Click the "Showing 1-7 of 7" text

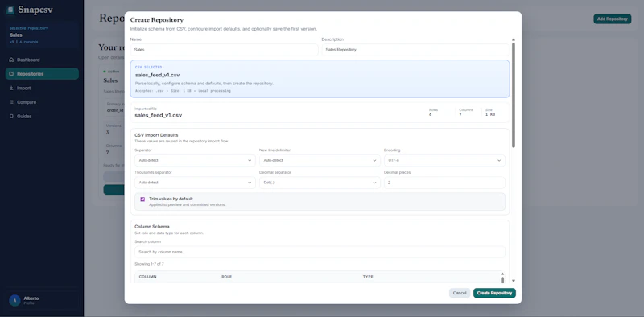[x=149, y=264]
